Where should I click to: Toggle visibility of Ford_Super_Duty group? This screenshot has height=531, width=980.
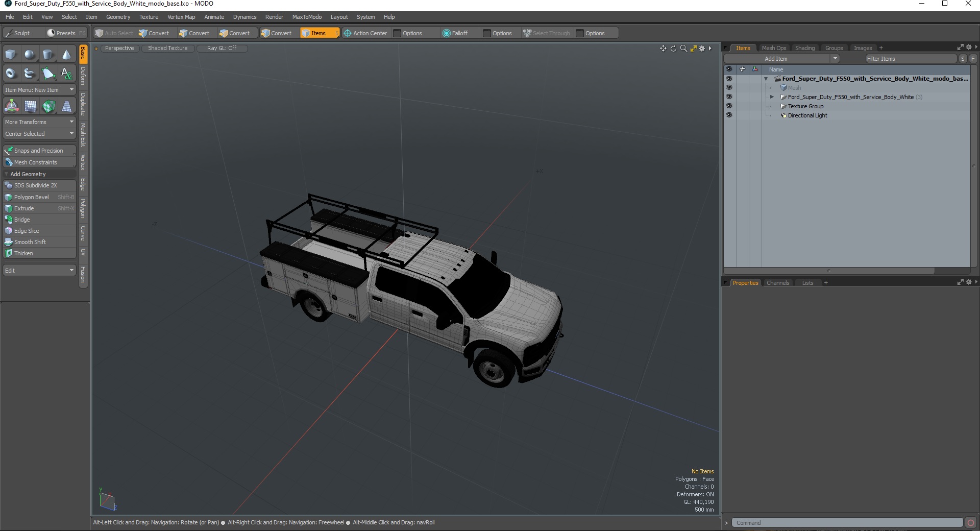729,97
